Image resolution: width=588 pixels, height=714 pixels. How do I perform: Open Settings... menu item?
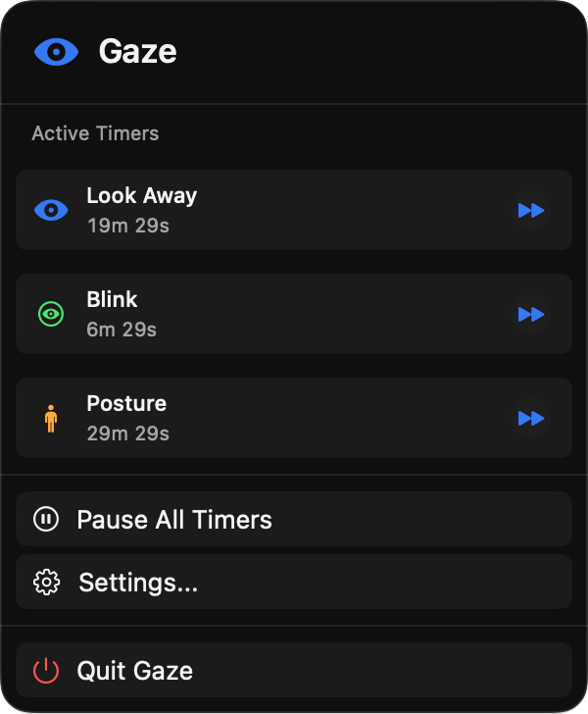(x=138, y=583)
